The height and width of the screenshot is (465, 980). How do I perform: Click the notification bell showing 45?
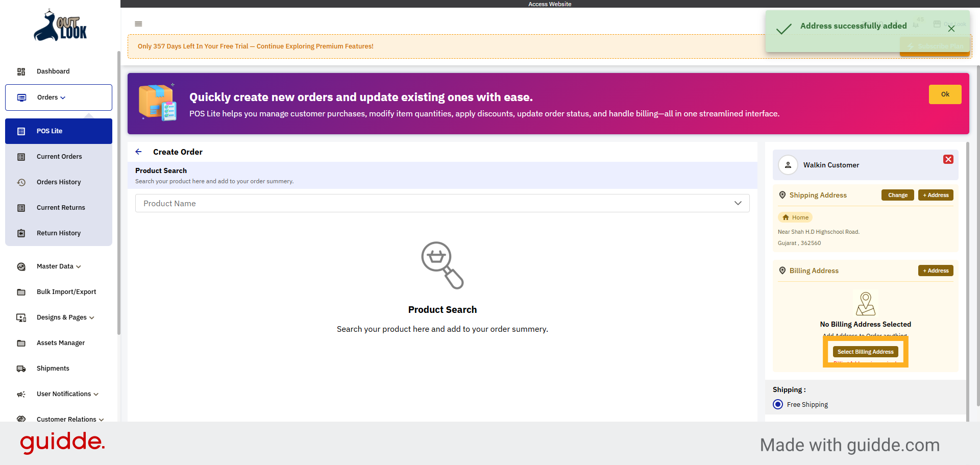915,25
